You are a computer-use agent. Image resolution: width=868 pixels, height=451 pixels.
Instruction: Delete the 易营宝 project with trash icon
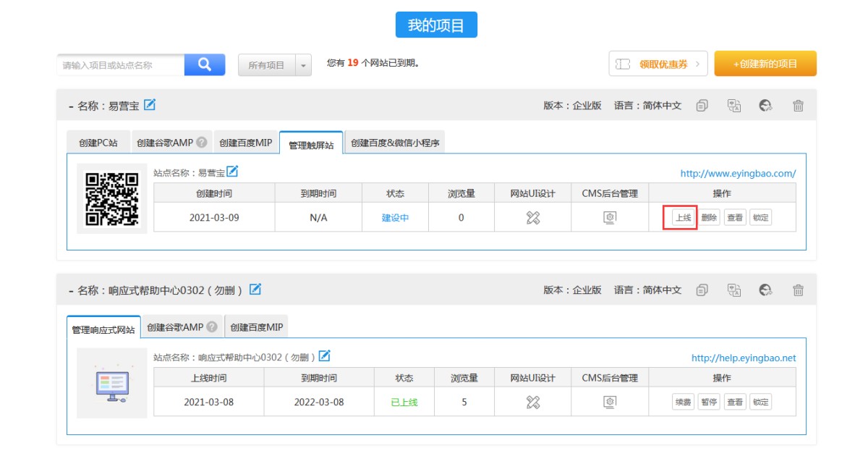click(798, 106)
